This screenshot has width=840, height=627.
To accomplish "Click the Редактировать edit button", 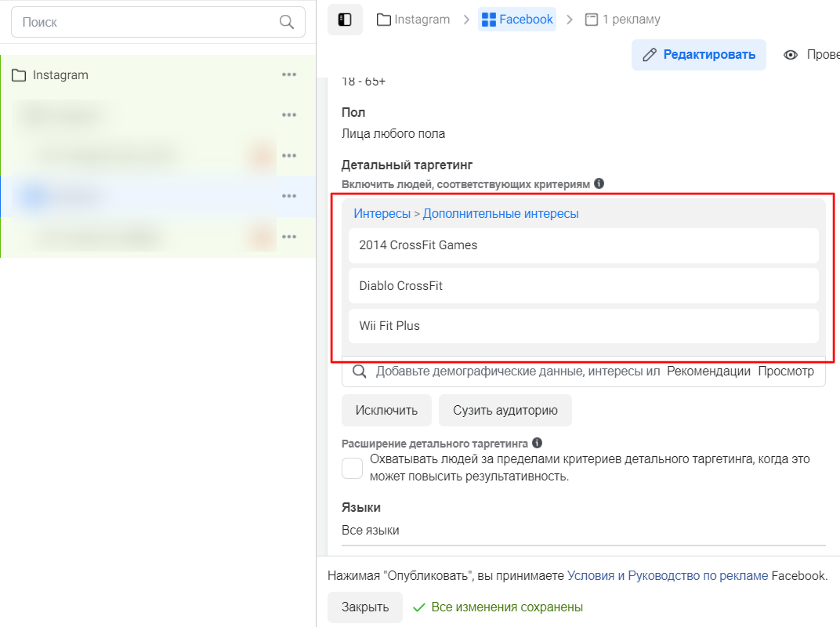I will 699,55.
